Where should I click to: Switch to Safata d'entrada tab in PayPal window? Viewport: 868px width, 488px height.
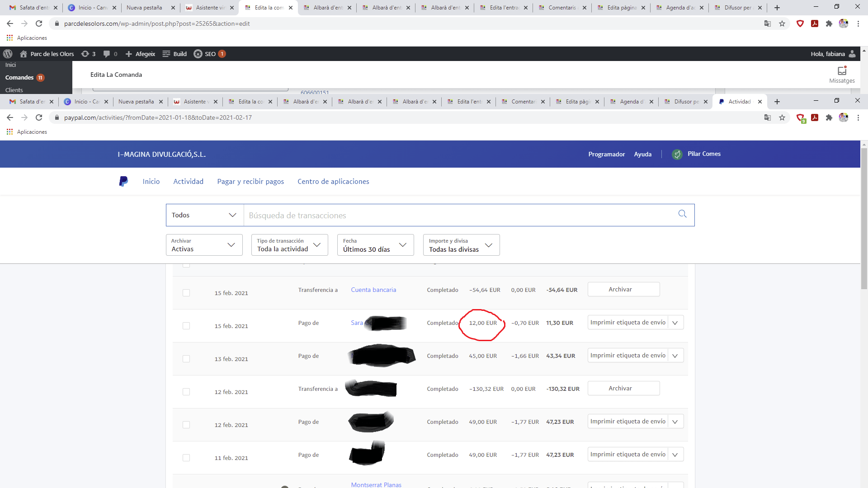point(32,102)
